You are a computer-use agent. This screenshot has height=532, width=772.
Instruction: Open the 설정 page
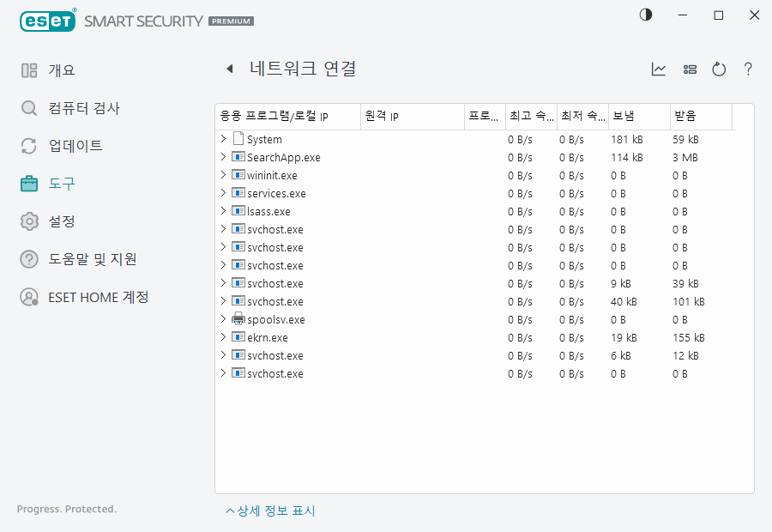61,221
